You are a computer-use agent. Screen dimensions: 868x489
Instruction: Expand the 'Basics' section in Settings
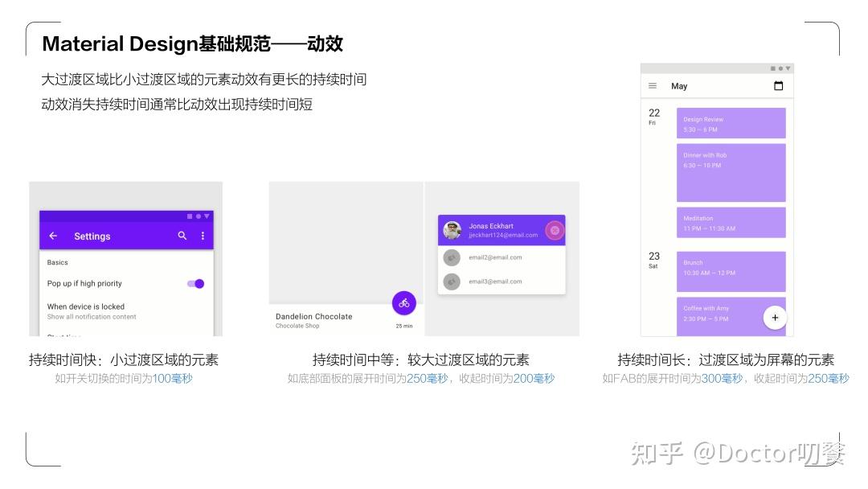tap(58, 262)
